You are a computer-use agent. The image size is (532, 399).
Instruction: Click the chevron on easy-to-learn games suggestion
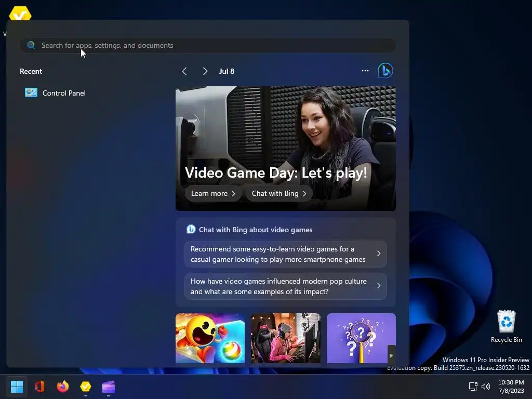point(379,254)
